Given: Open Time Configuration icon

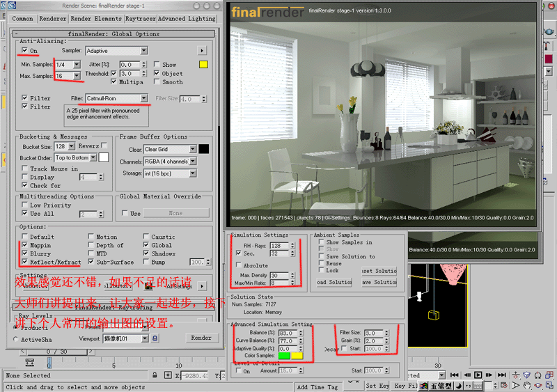Looking at the screenshot, I should pyautogui.click(x=504, y=385).
